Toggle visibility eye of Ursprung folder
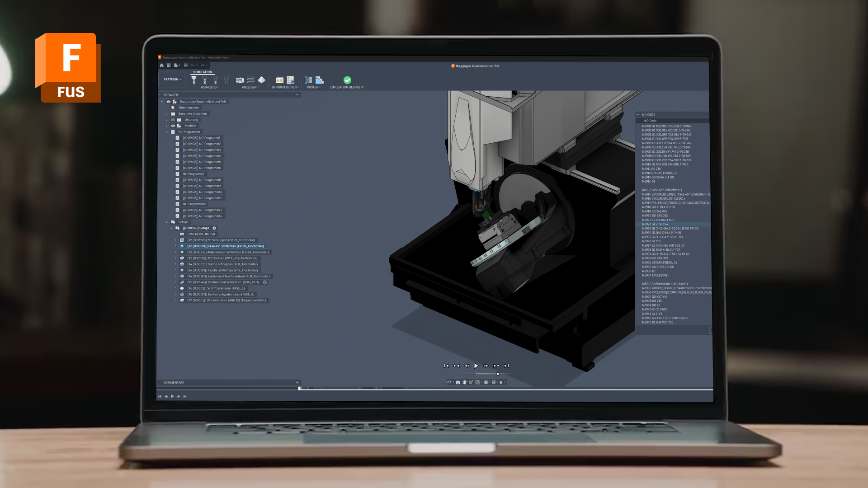Viewport: 868px width, 488px height. pyautogui.click(x=173, y=120)
